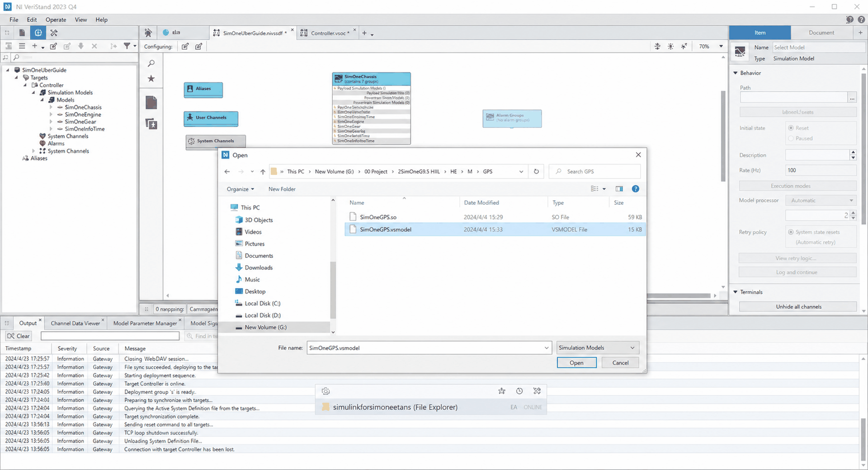This screenshot has height=470, width=868.
Task: Click Cancel in the Open dialog
Action: tap(620, 362)
